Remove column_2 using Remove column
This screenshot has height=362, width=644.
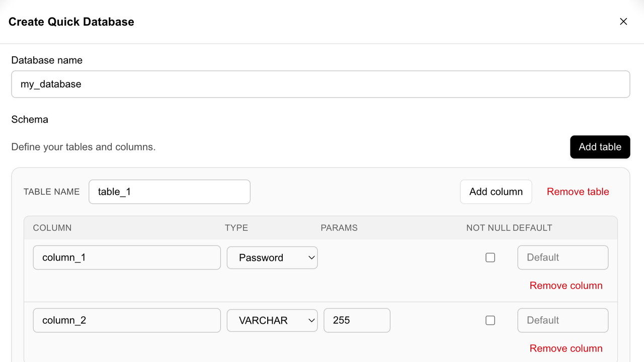(x=566, y=348)
